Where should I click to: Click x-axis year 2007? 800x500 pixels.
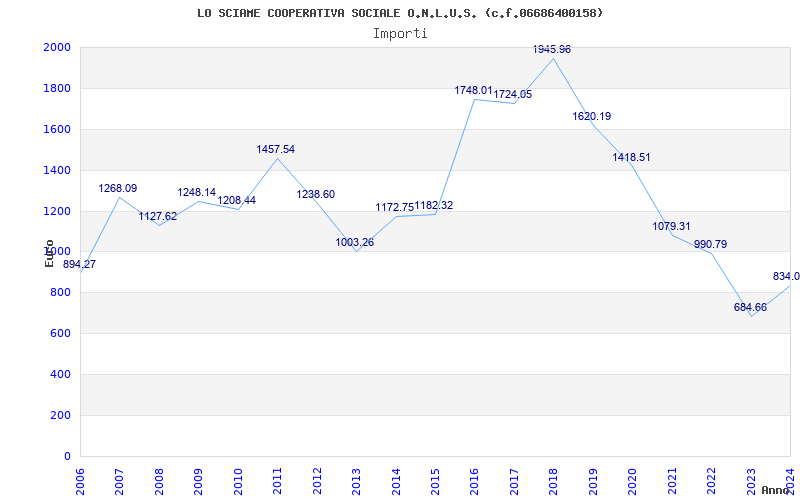[x=120, y=480]
